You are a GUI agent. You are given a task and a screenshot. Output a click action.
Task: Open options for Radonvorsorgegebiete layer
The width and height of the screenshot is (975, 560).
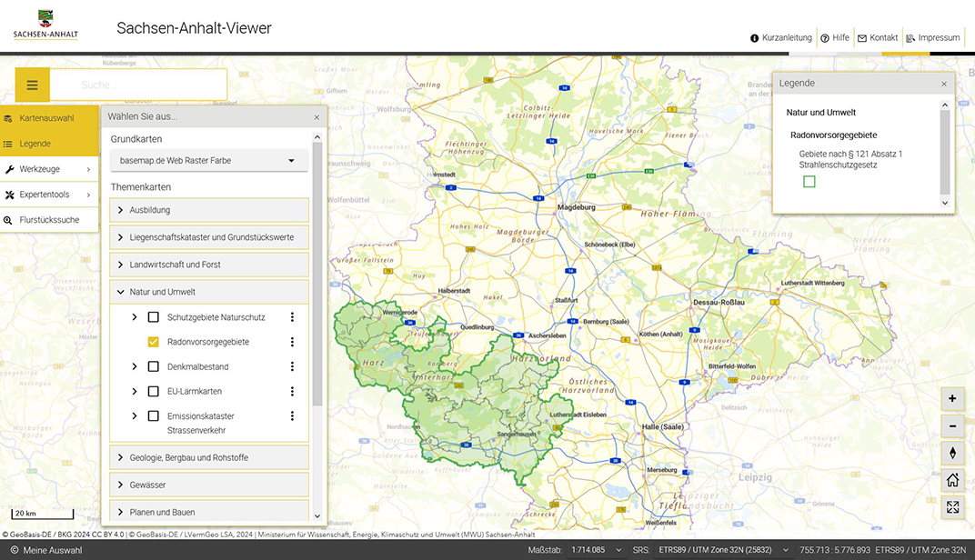[x=292, y=342]
